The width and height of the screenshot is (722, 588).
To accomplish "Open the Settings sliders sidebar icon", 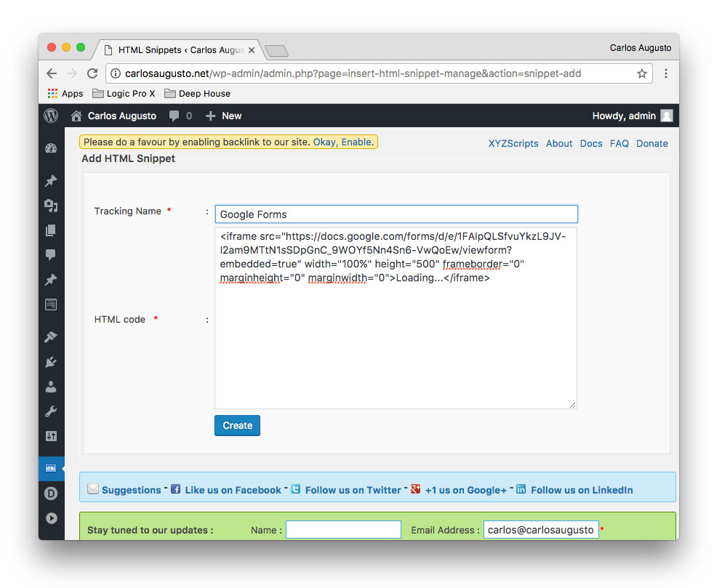I will pyautogui.click(x=51, y=436).
